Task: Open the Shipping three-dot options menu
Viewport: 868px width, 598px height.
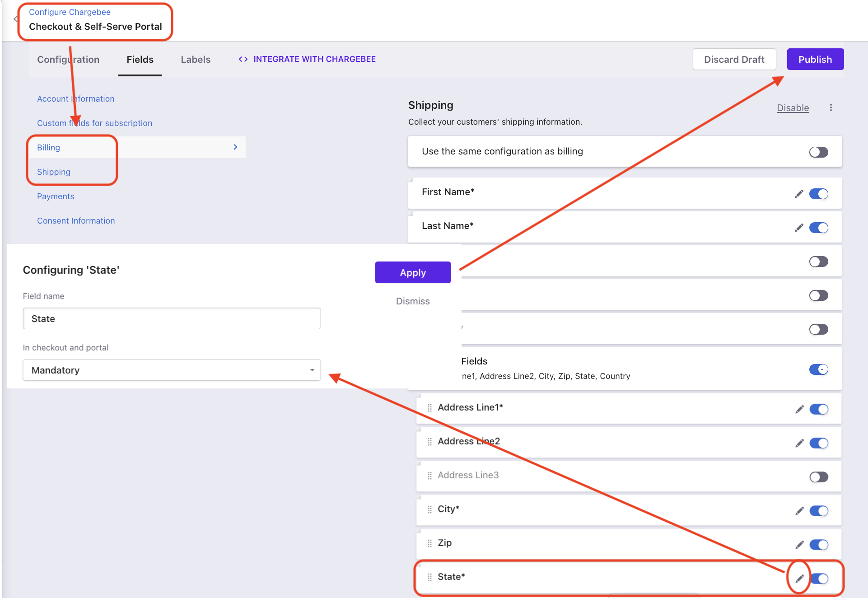Action: [x=831, y=107]
